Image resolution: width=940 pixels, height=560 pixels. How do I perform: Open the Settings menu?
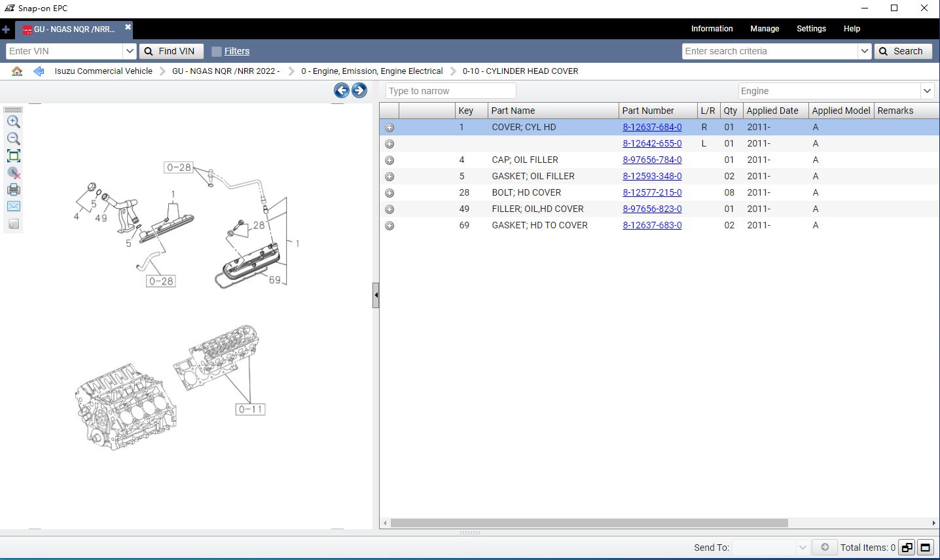[x=811, y=29]
